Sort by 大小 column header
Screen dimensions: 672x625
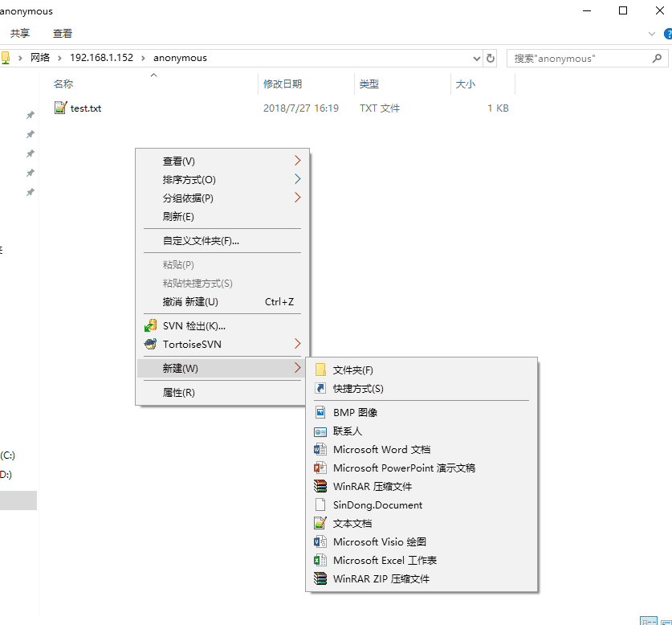[x=466, y=84]
